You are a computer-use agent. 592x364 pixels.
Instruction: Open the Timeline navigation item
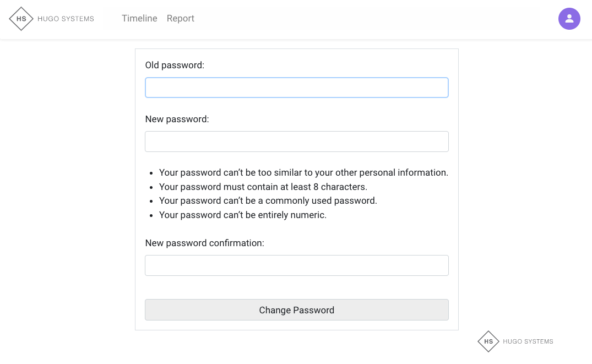pos(139,19)
